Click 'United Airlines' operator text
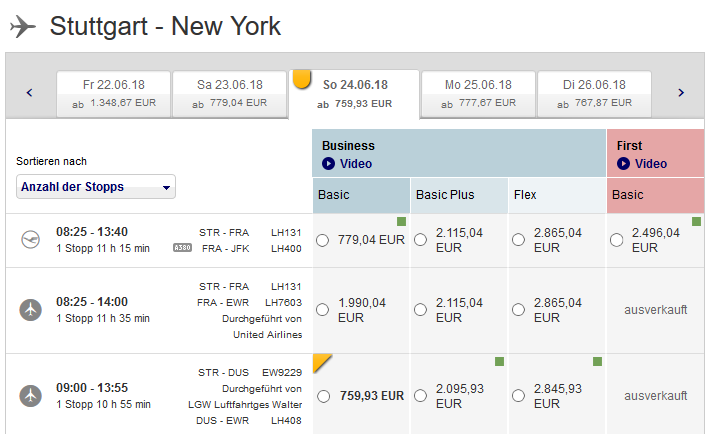706x434 pixels. click(x=267, y=335)
